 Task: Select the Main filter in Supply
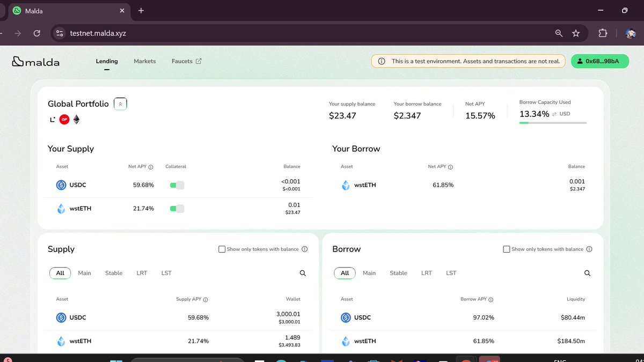click(84, 273)
